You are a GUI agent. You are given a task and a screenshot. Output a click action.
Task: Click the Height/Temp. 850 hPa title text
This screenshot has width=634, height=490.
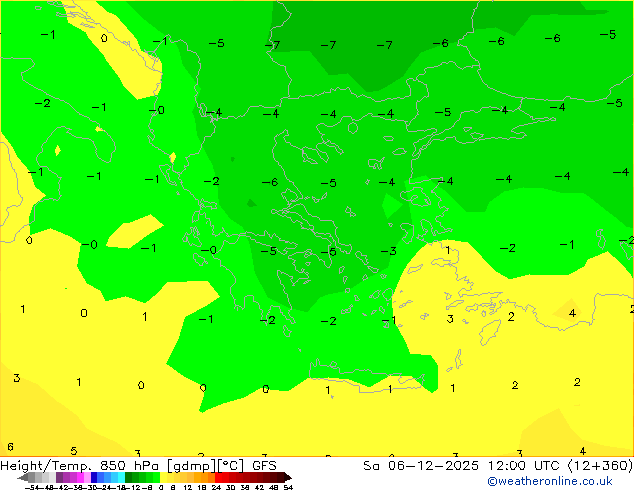pyautogui.click(x=80, y=466)
